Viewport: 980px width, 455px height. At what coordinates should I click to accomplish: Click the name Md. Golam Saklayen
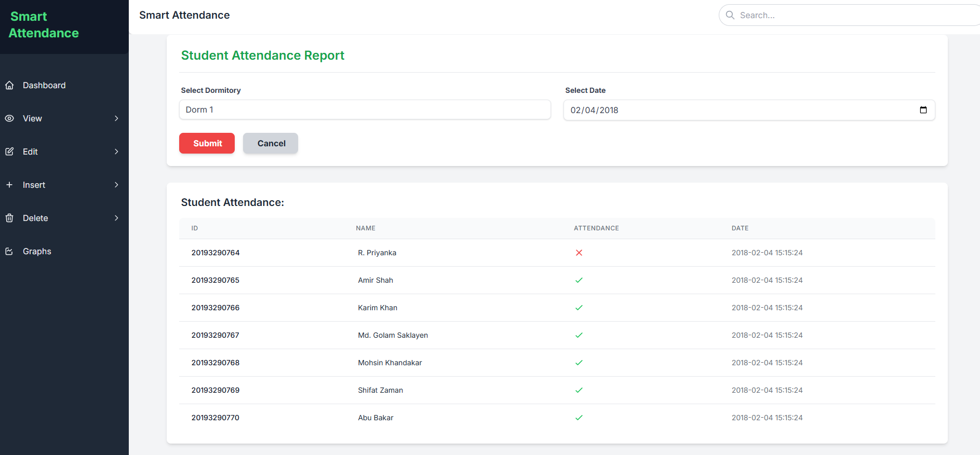tap(393, 335)
